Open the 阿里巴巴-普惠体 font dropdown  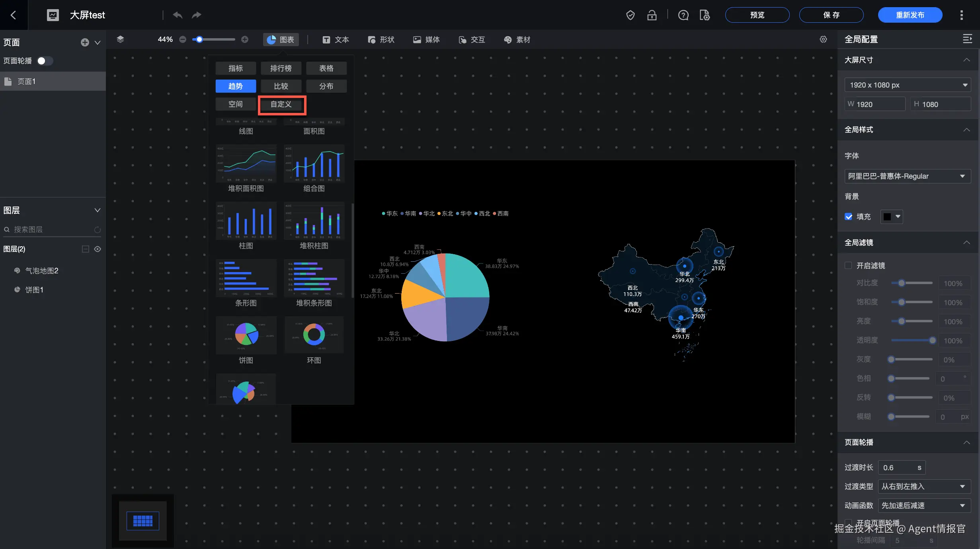pos(907,176)
